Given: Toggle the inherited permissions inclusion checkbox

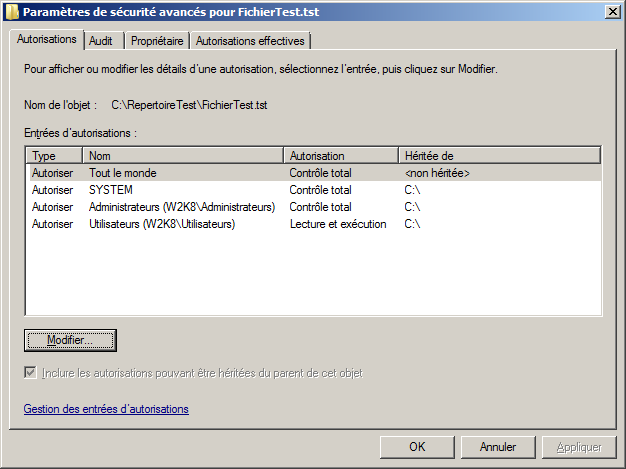Looking at the screenshot, I should (31, 373).
